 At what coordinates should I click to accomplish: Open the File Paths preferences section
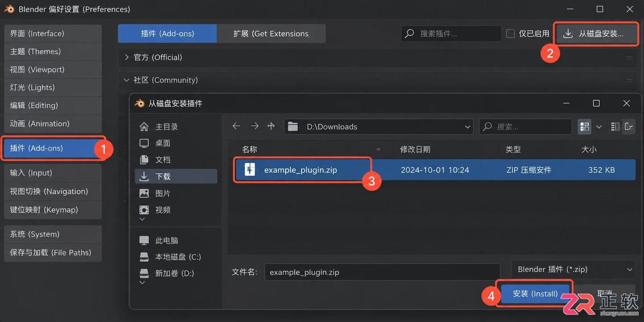tap(53, 253)
